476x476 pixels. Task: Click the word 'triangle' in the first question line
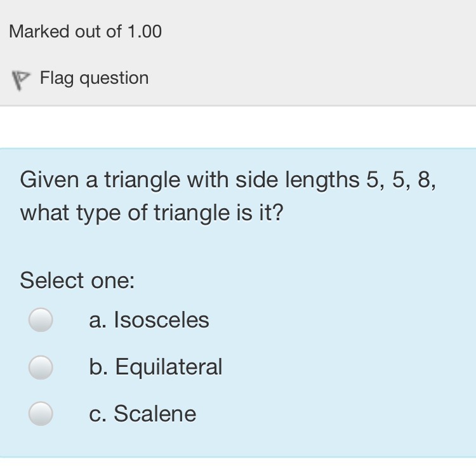[x=143, y=180]
